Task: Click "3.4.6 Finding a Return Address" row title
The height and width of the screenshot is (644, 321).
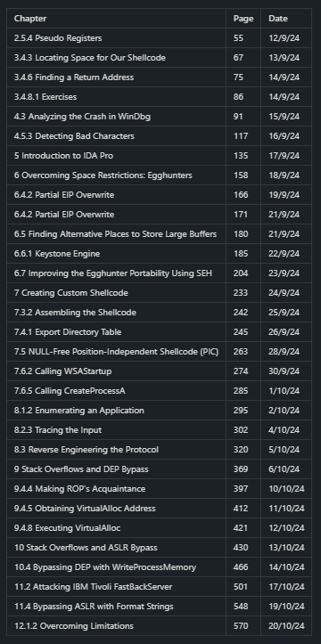Action: click(74, 77)
